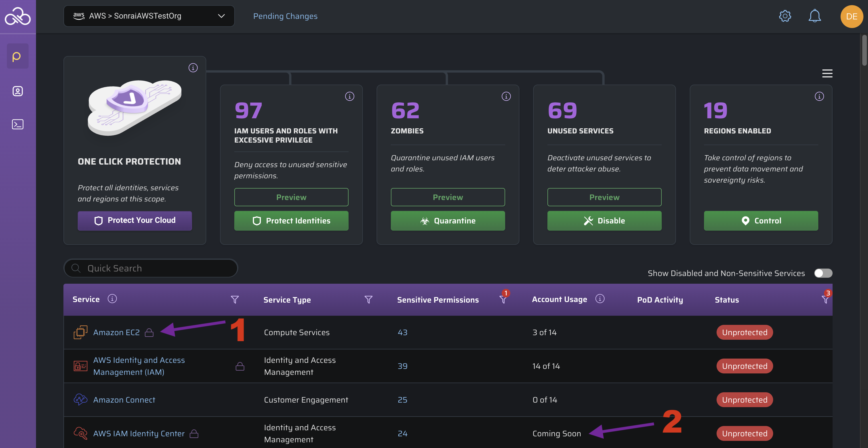Open the permissions dashboard sidebar icon
Viewport: 868px width, 448px height.
point(17,56)
